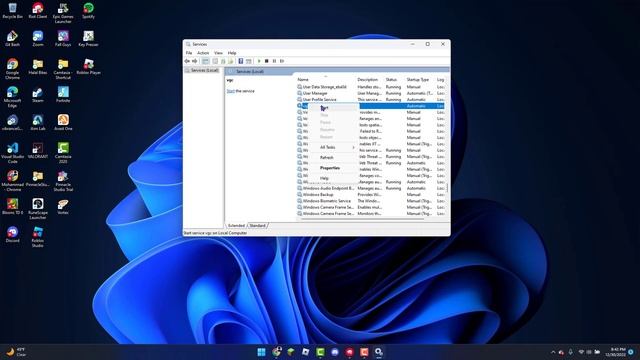The height and width of the screenshot is (360, 640).
Task: Choose Refresh in the context menu
Action: click(x=334, y=158)
